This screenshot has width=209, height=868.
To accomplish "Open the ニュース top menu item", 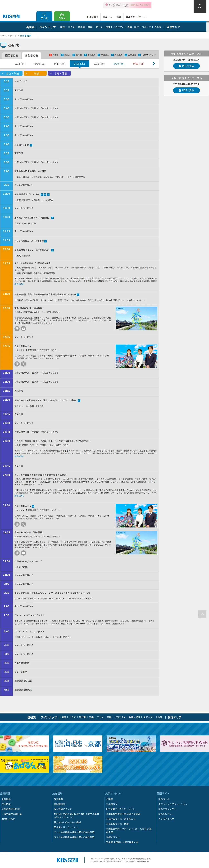I will tap(107, 17).
